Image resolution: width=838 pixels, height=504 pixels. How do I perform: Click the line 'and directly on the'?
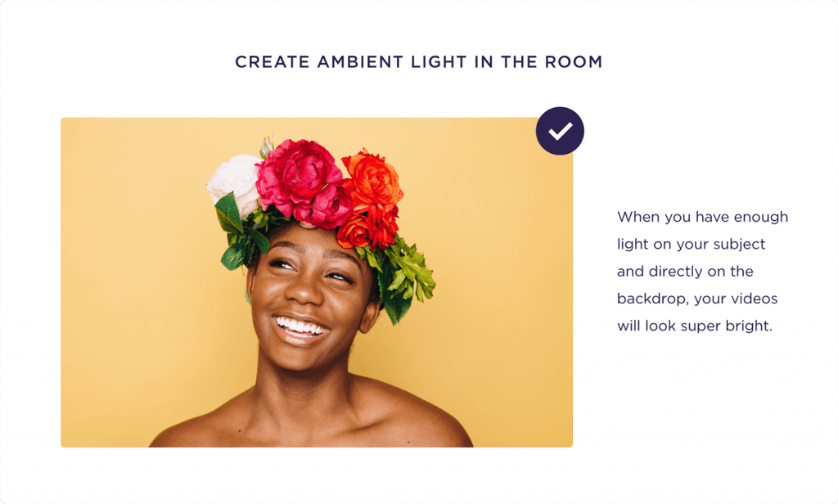(685, 272)
